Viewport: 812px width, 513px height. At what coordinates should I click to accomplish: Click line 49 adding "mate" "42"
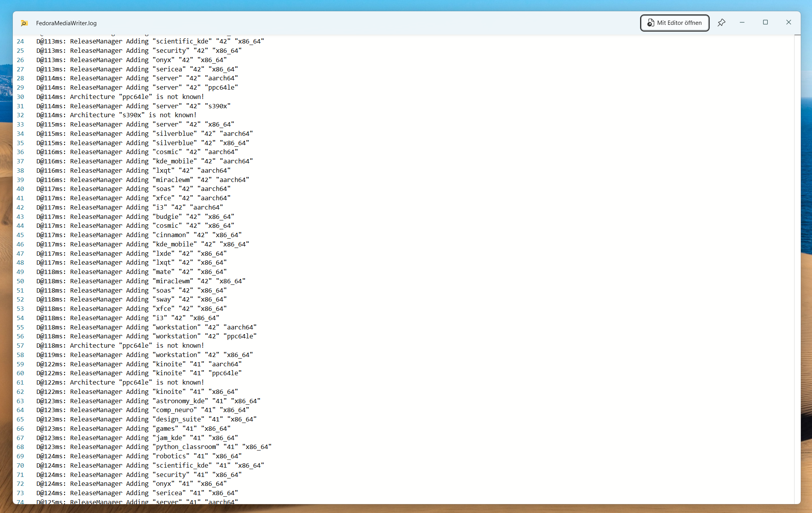[132, 272]
